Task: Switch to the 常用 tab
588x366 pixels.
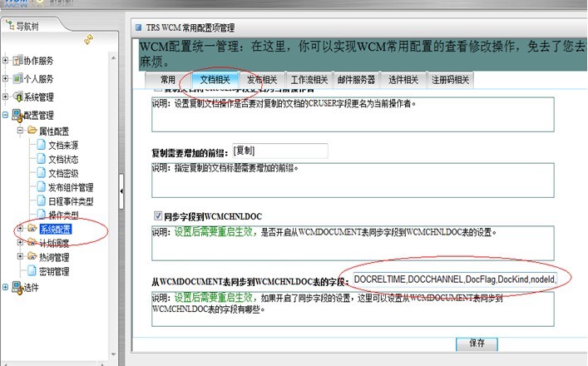Action: tap(168, 80)
